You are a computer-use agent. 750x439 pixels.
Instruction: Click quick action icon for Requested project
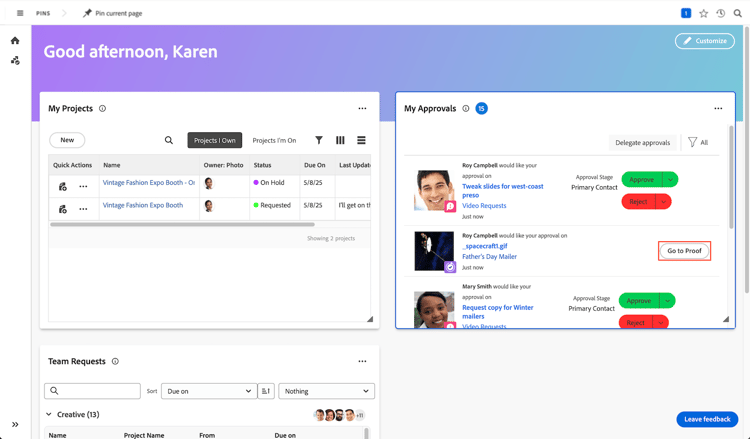click(x=63, y=209)
